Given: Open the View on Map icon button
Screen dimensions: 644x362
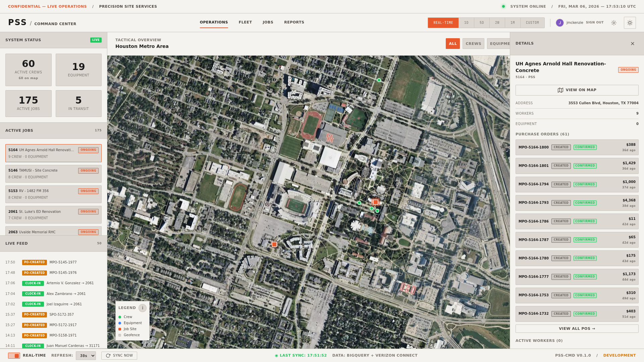Looking at the screenshot, I should tap(560, 90).
